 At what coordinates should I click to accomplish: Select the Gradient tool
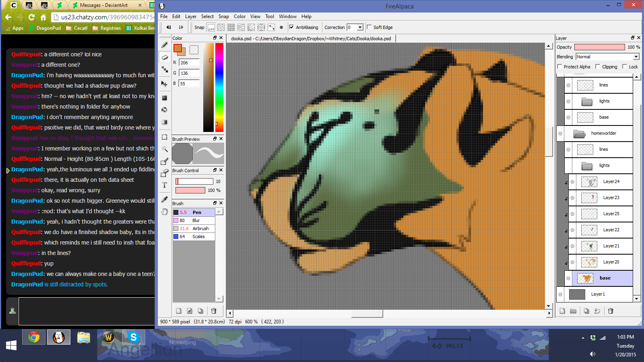coord(164,122)
